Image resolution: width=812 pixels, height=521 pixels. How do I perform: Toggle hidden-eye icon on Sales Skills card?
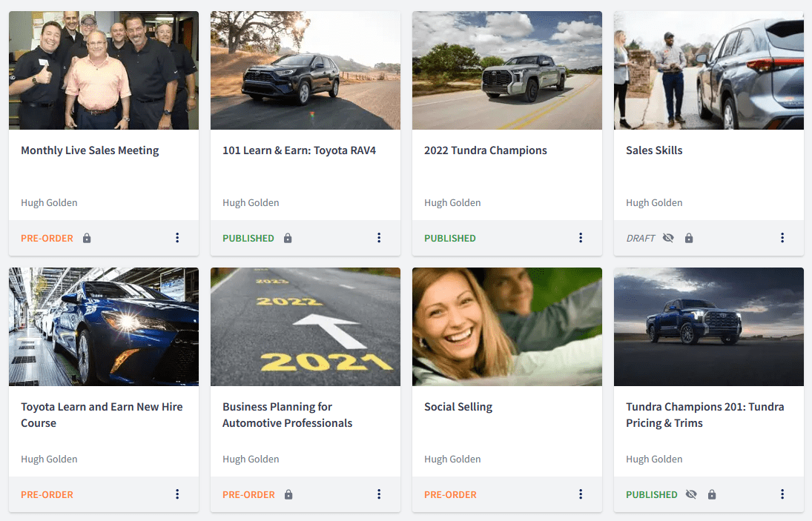point(668,239)
